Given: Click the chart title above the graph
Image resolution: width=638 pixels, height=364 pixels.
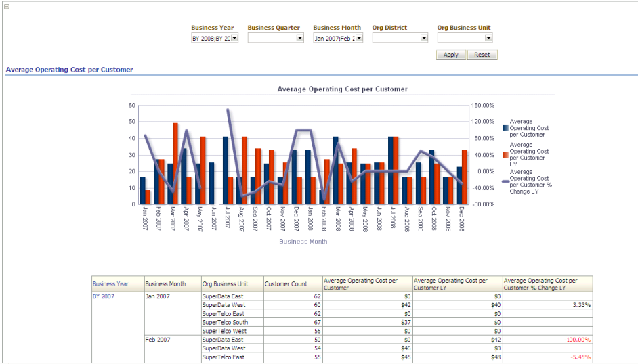Looking at the screenshot, I should point(342,89).
